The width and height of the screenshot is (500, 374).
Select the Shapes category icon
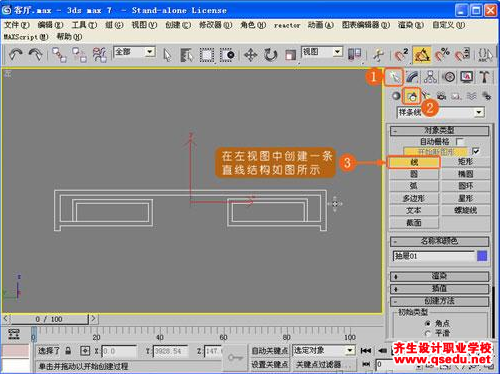click(x=412, y=96)
